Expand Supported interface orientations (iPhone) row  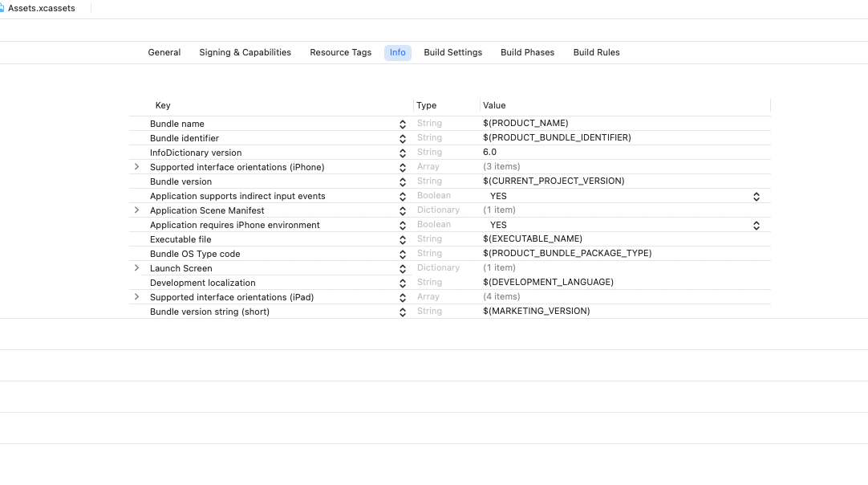click(136, 167)
